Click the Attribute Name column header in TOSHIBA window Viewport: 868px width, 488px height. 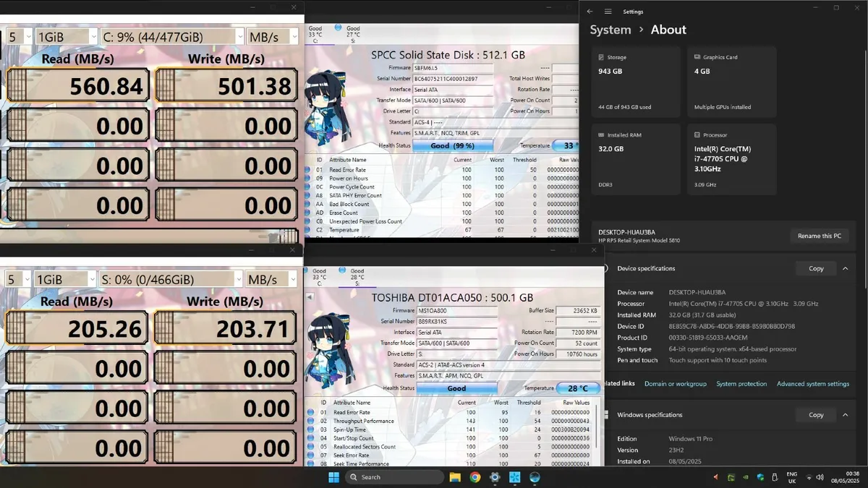click(x=352, y=403)
